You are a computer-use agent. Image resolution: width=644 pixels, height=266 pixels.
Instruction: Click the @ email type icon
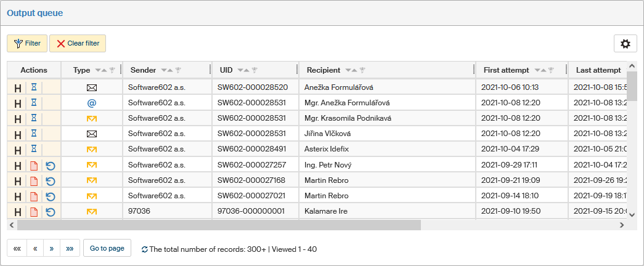click(x=92, y=103)
